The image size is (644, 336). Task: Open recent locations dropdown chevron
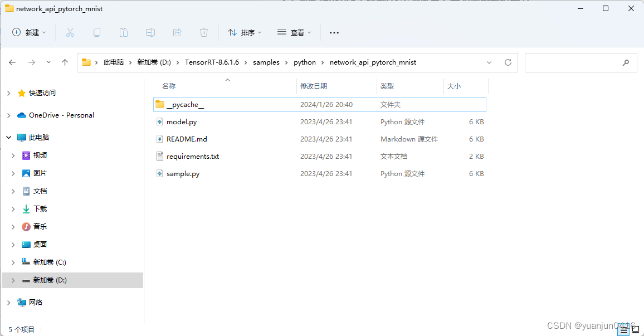pyautogui.click(x=48, y=62)
